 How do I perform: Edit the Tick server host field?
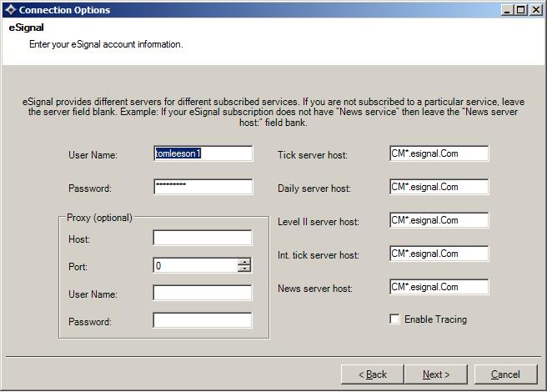[x=439, y=153]
